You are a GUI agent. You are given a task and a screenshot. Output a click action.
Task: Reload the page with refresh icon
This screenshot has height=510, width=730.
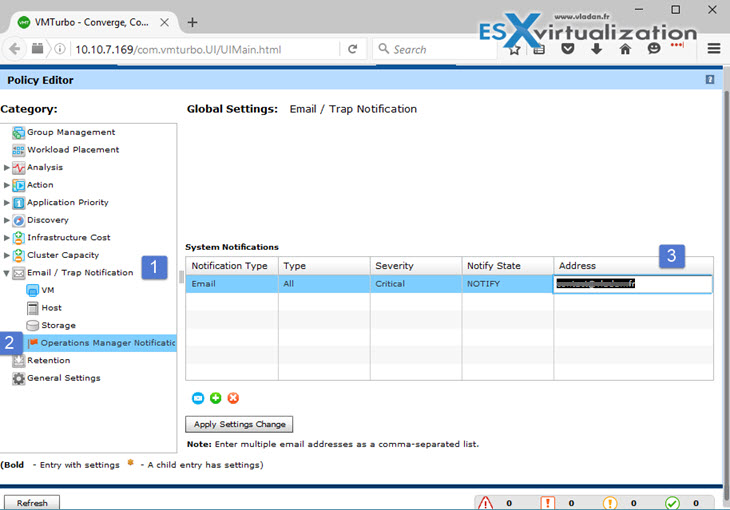pos(353,49)
